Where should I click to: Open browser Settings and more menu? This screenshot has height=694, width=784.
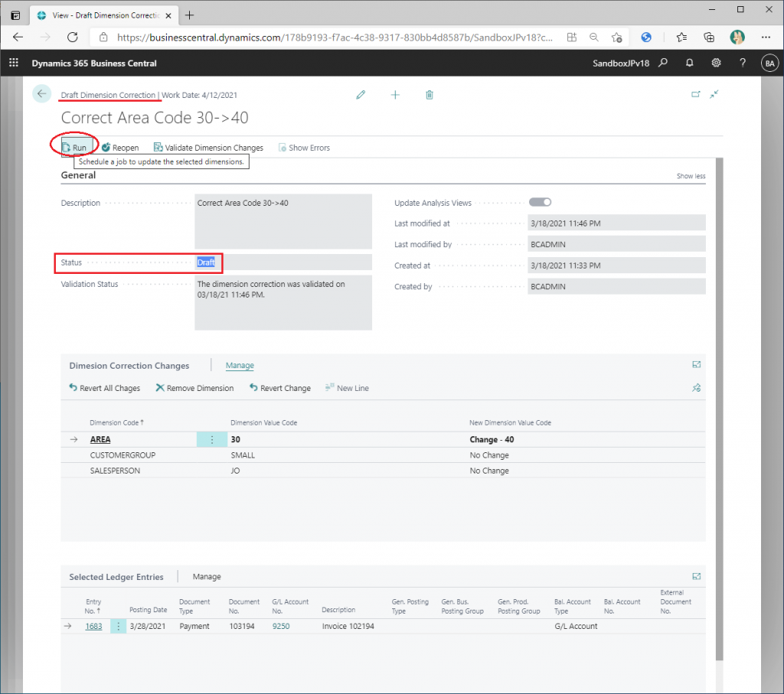click(x=766, y=37)
